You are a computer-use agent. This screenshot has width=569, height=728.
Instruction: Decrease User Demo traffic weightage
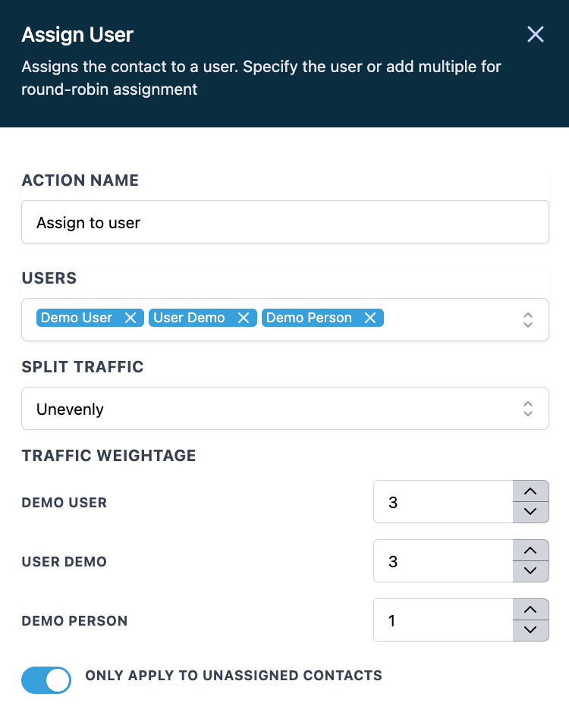pos(530,571)
